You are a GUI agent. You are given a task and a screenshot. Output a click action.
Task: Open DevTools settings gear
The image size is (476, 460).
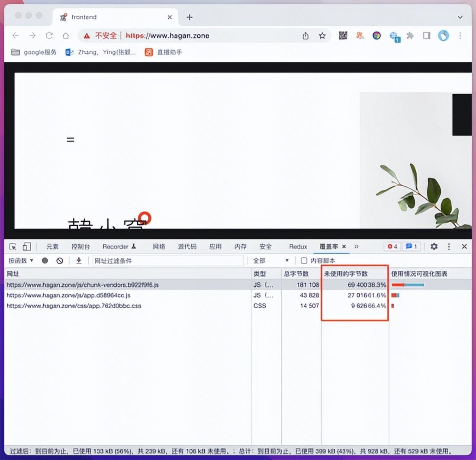coord(434,246)
